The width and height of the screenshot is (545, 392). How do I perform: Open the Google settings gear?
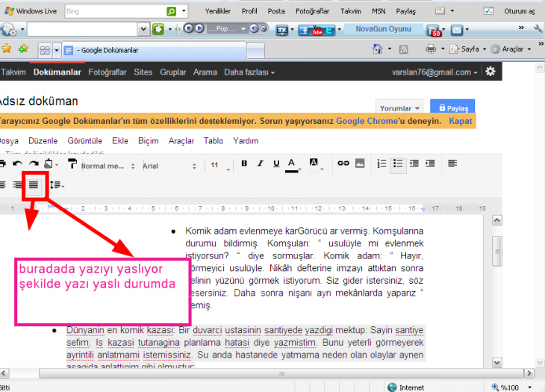click(490, 72)
